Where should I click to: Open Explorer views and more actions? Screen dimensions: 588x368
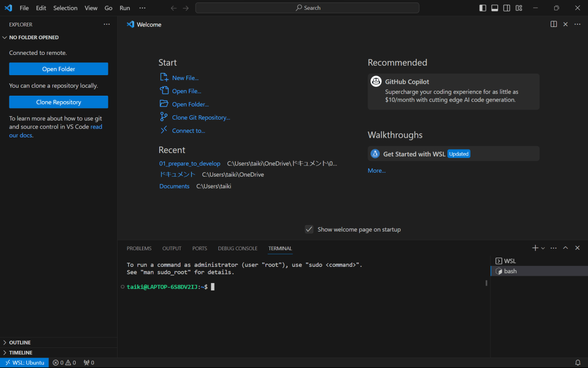[x=107, y=24]
